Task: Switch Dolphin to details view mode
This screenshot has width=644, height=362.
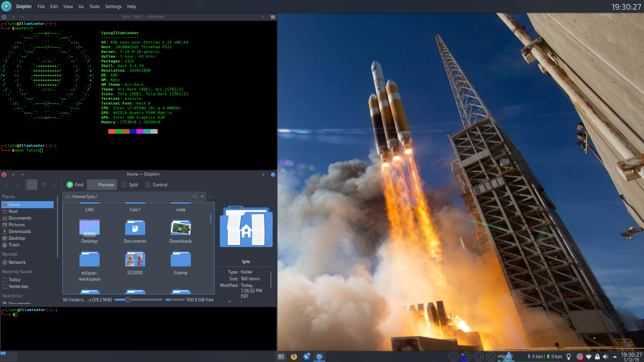Action: coord(54,185)
